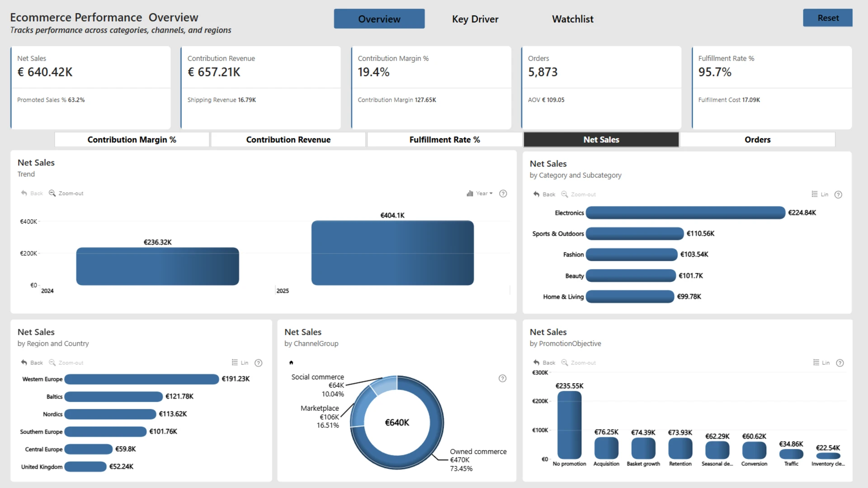
Task: Click the 95.7% Fulfillment Rate value
Action: pyautogui.click(x=715, y=72)
